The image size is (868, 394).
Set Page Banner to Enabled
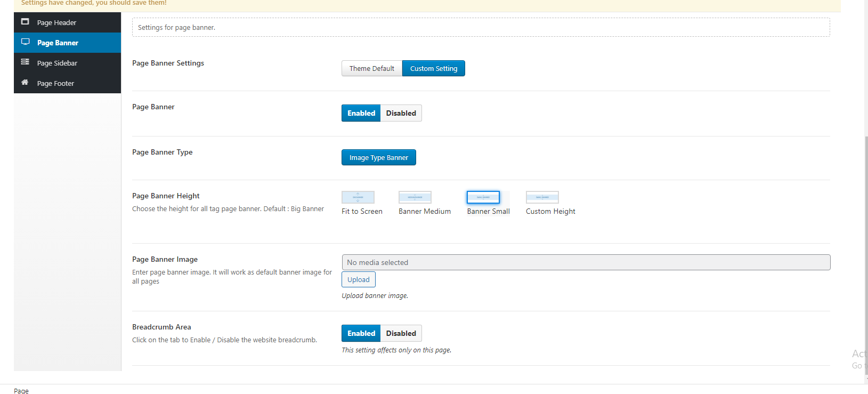[361, 113]
